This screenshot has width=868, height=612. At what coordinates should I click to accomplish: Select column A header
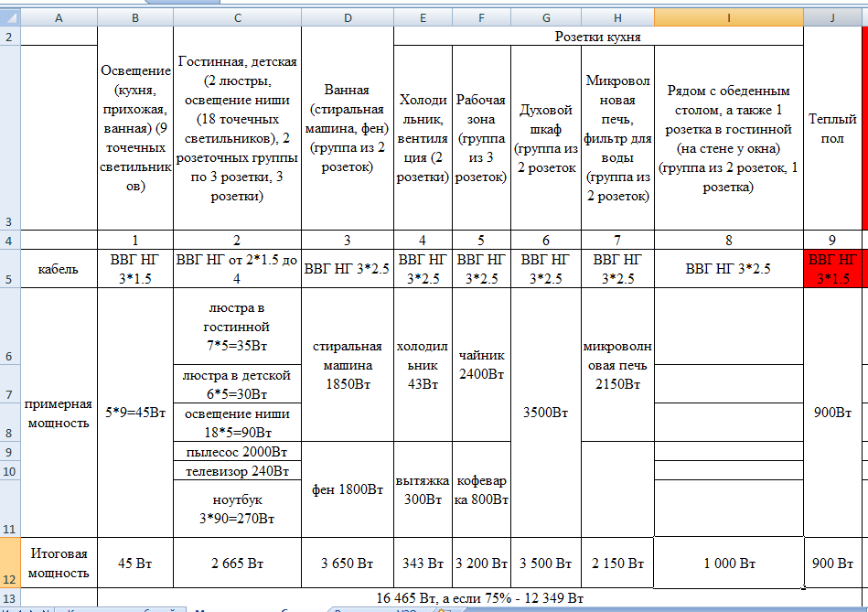pos(59,17)
